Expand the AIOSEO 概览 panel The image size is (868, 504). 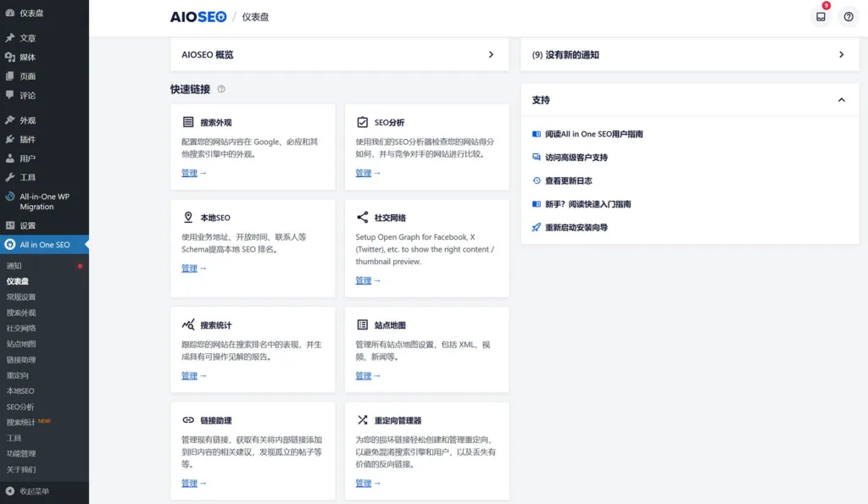pyautogui.click(x=491, y=54)
